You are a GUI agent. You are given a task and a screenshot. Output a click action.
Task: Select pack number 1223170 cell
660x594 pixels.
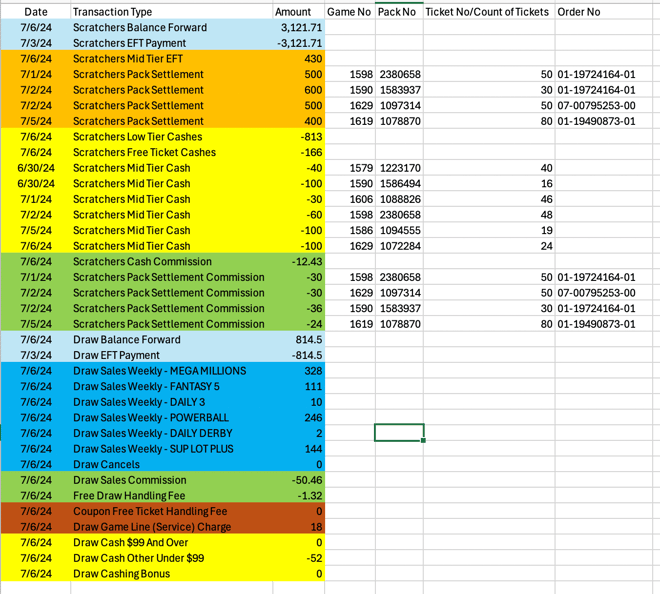click(399, 168)
